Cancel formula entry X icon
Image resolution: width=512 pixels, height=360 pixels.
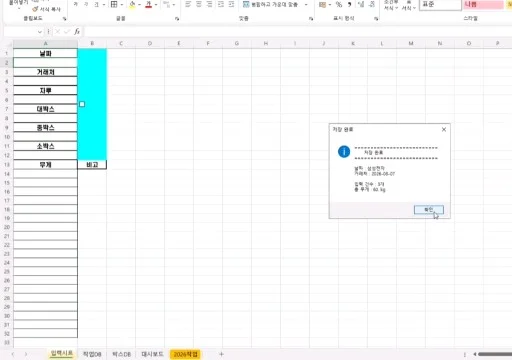57,32
